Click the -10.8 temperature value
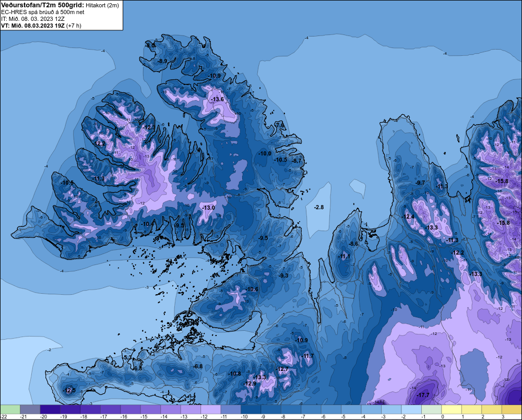The height and width of the screenshot is (420, 522). 234,374
